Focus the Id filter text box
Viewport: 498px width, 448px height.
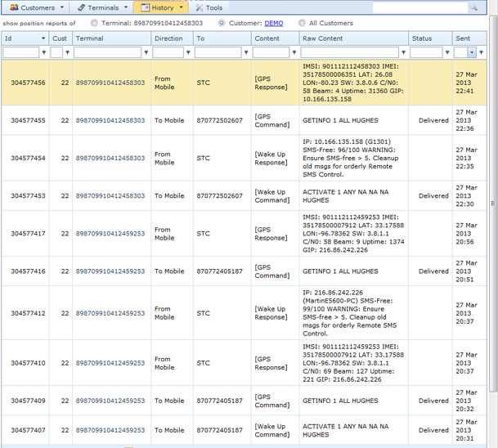(21, 52)
